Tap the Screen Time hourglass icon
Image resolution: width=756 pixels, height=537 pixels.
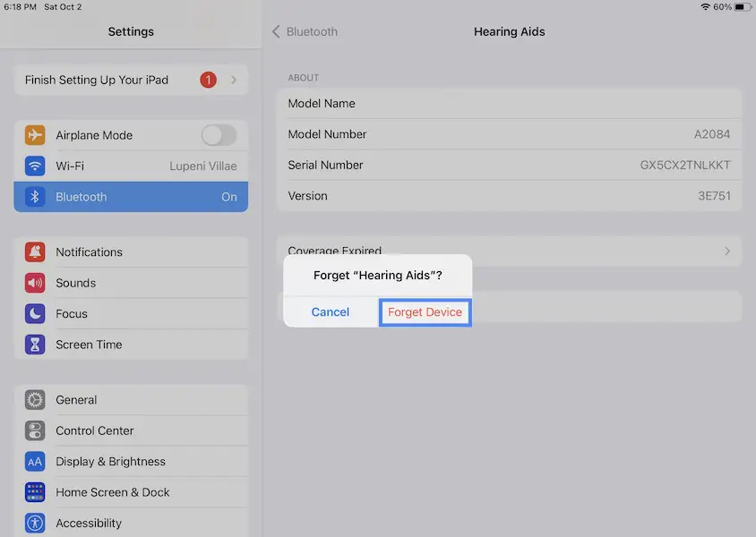35,345
